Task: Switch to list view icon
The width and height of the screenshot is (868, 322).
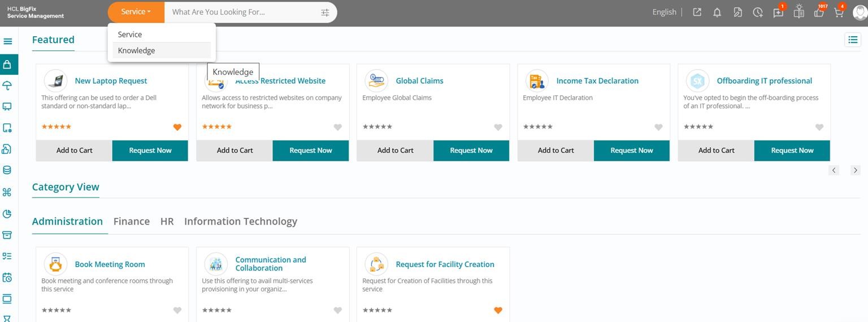Action: coord(852,40)
